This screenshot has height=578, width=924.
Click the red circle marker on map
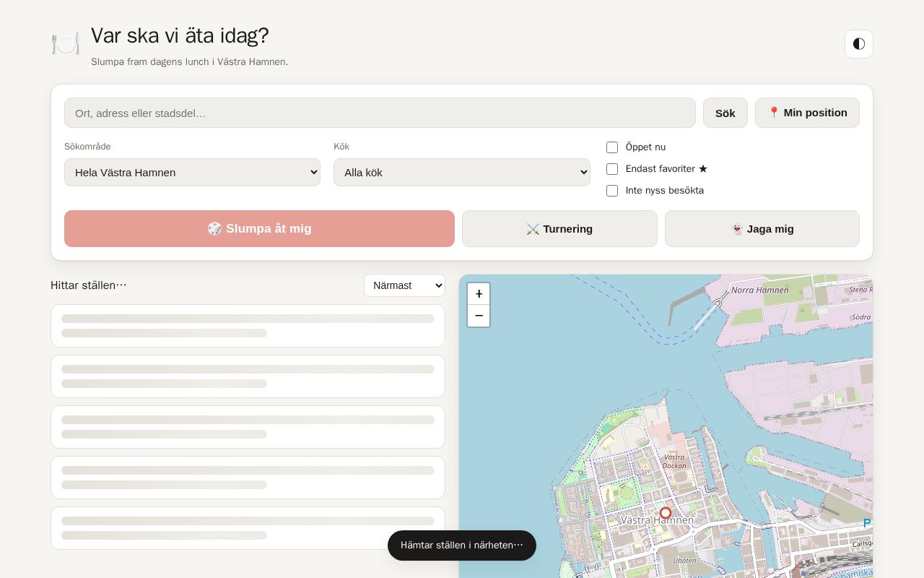[x=666, y=513]
